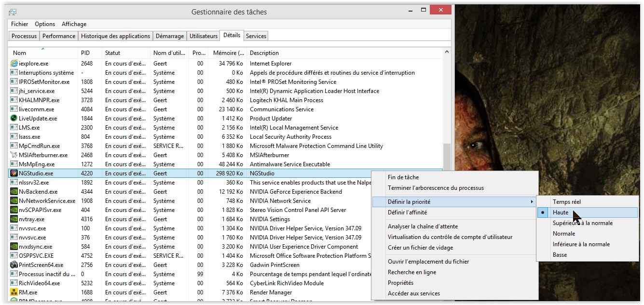
Task: Select the nvvsvc.exe row with PID 376
Action: click(x=191, y=237)
